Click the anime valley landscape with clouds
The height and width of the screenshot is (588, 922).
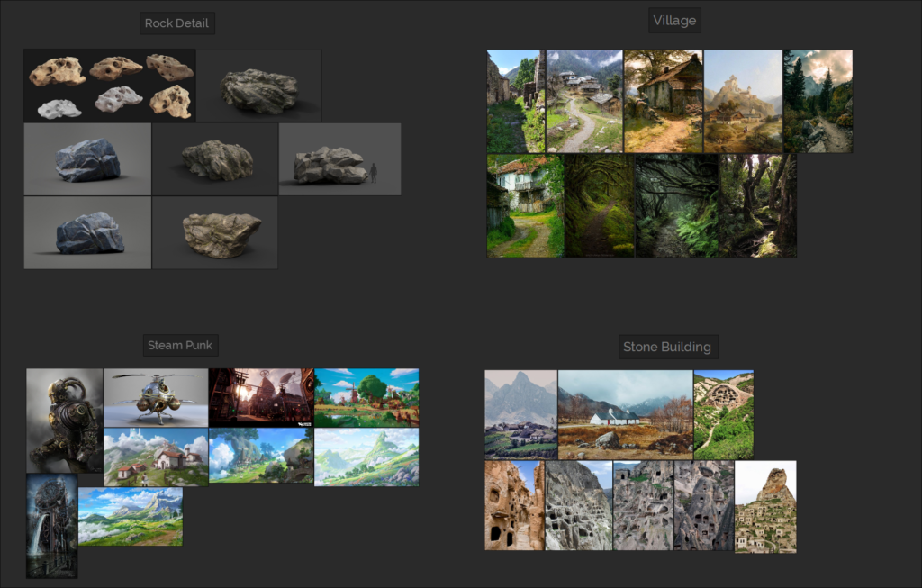(131, 517)
